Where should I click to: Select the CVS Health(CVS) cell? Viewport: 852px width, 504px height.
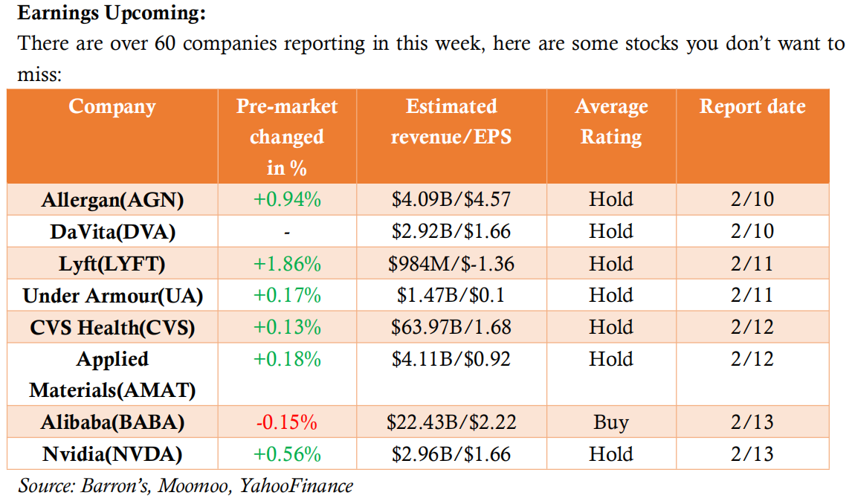(112, 328)
